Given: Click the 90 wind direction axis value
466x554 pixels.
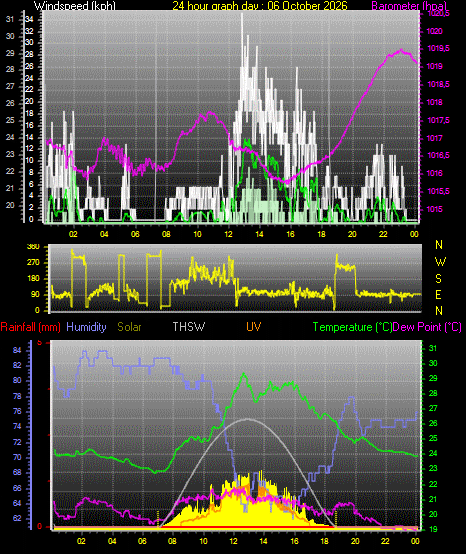Looking at the screenshot, I should 35,295.
